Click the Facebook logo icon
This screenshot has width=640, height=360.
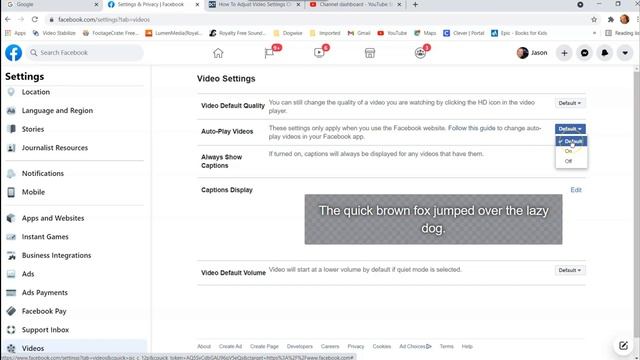point(13,53)
